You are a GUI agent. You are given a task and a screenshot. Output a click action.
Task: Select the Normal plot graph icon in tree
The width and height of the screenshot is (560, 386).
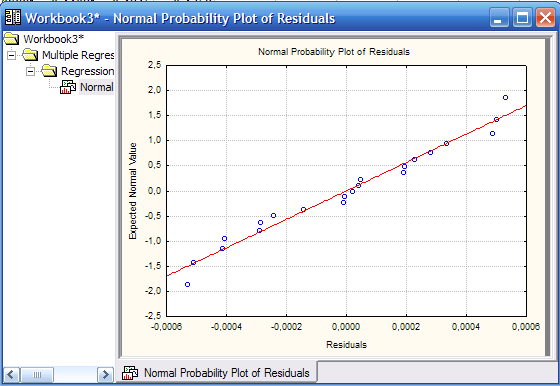pyautogui.click(x=68, y=87)
